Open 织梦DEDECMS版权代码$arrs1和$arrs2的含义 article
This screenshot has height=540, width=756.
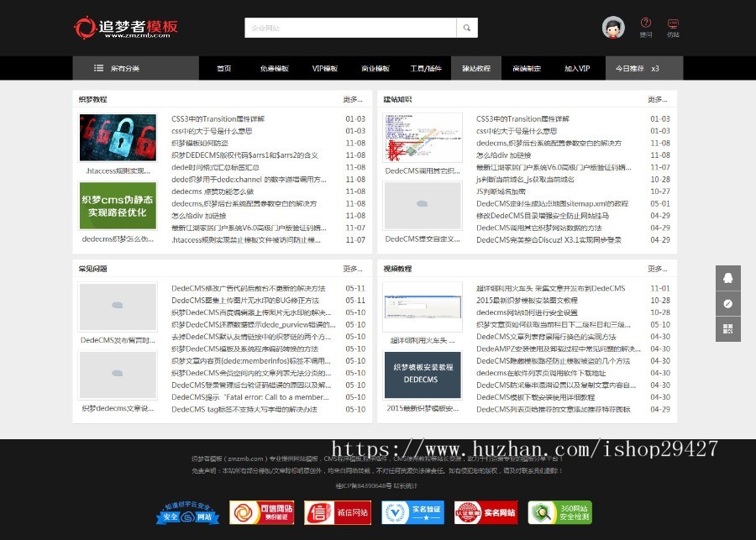[x=244, y=155]
